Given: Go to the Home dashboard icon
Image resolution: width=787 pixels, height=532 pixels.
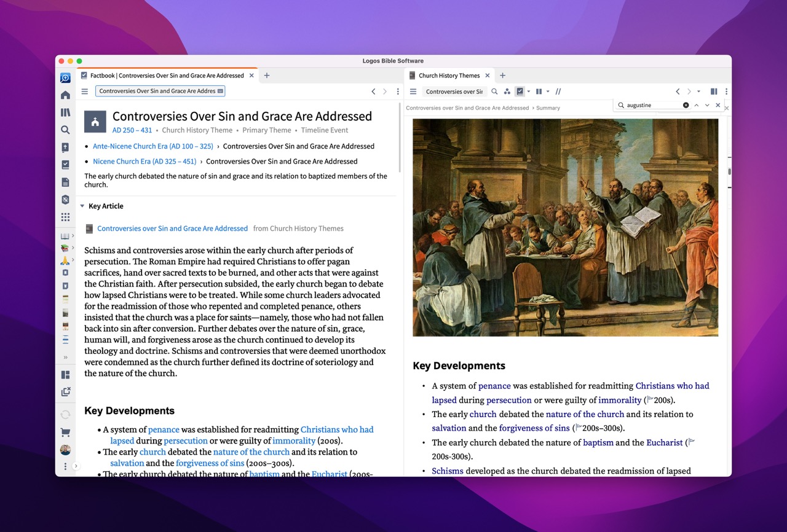Looking at the screenshot, I should click(x=65, y=95).
